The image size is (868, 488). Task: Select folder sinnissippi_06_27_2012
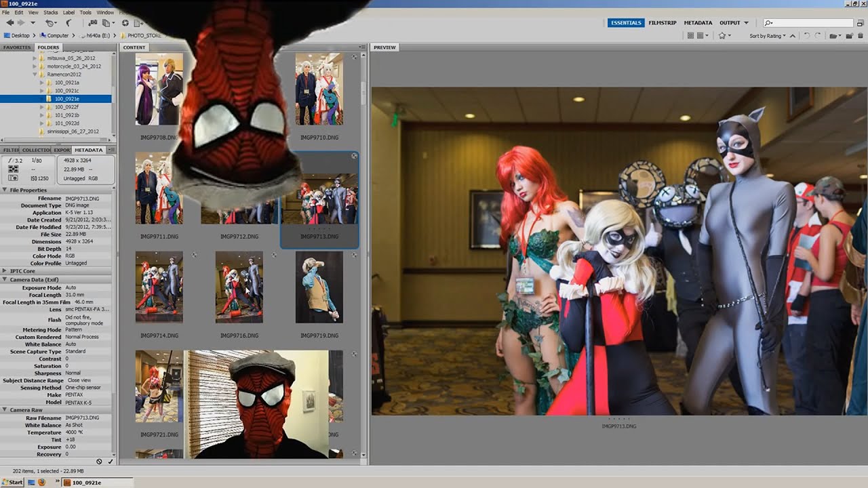coord(73,131)
